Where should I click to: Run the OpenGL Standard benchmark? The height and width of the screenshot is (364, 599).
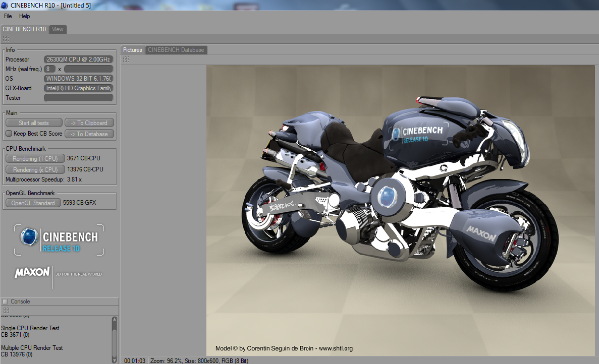(x=33, y=203)
